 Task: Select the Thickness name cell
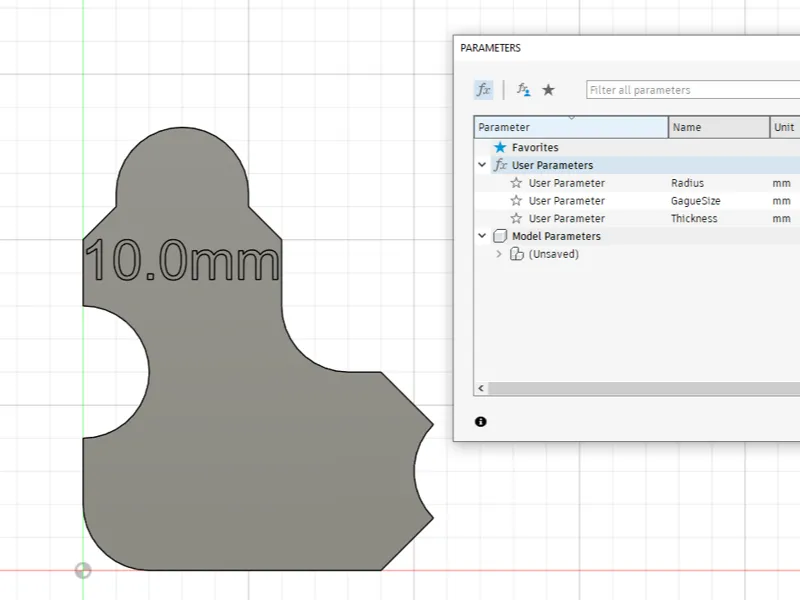[x=694, y=218]
